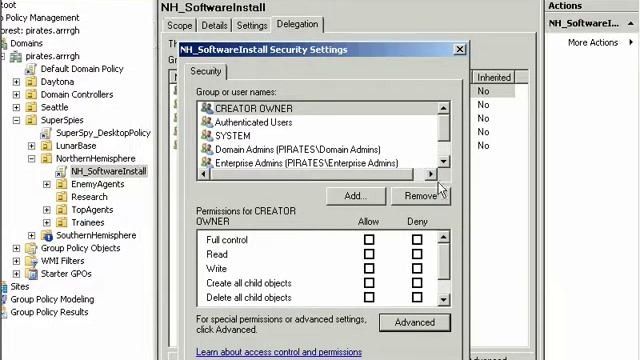Image resolution: width=640 pixels, height=360 pixels.
Task: Click the Authenticated Users group icon
Action: 207,122
